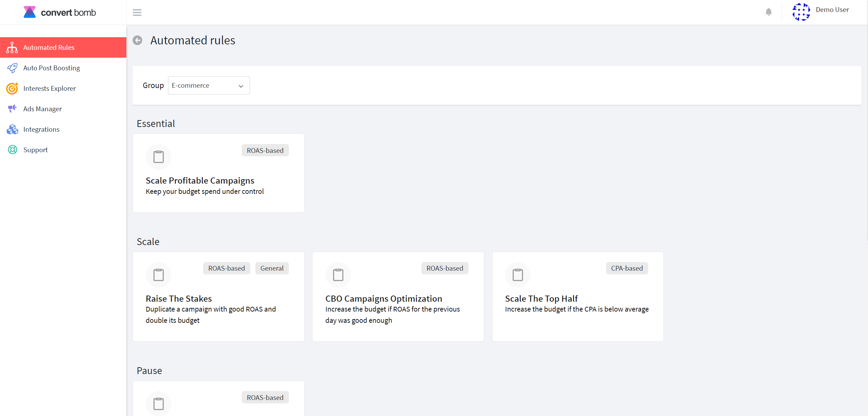This screenshot has height=416, width=868.
Task: Click 'Duplicate a campaign with good ROAS' description
Action: pyautogui.click(x=211, y=315)
